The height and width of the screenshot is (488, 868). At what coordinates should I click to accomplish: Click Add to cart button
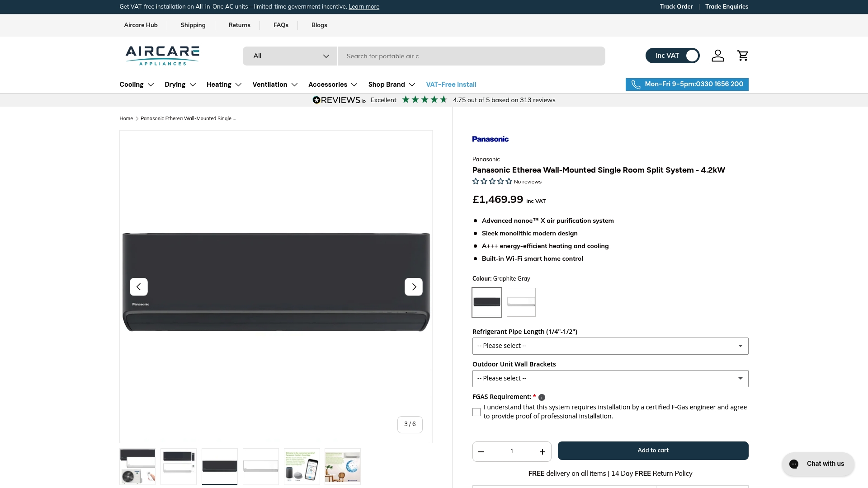[653, 451]
